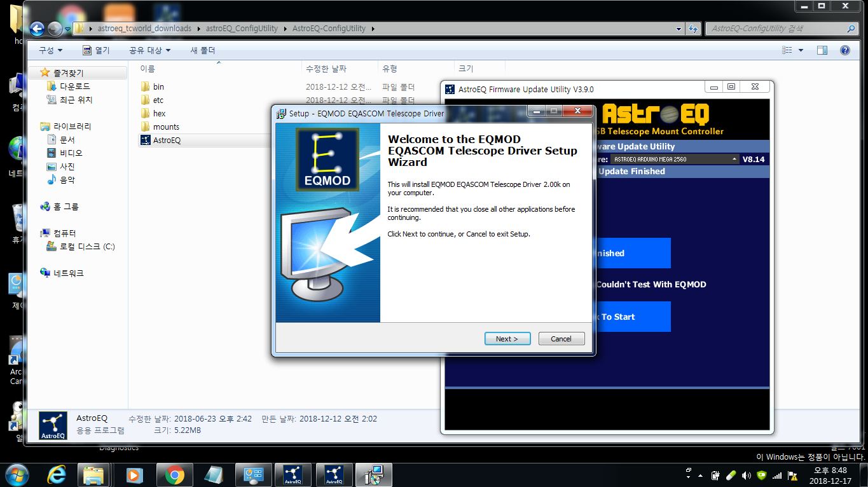Viewport: 868px width, 487px height.
Task: Open the ASTROEQ ARDUINO MEGA 2560 dropdown
Action: coord(675,159)
